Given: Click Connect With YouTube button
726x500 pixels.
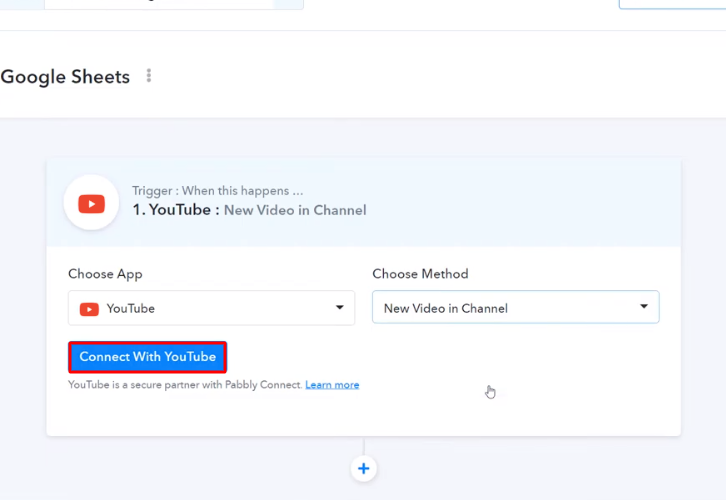Looking at the screenshot, I should click(147, 357).
